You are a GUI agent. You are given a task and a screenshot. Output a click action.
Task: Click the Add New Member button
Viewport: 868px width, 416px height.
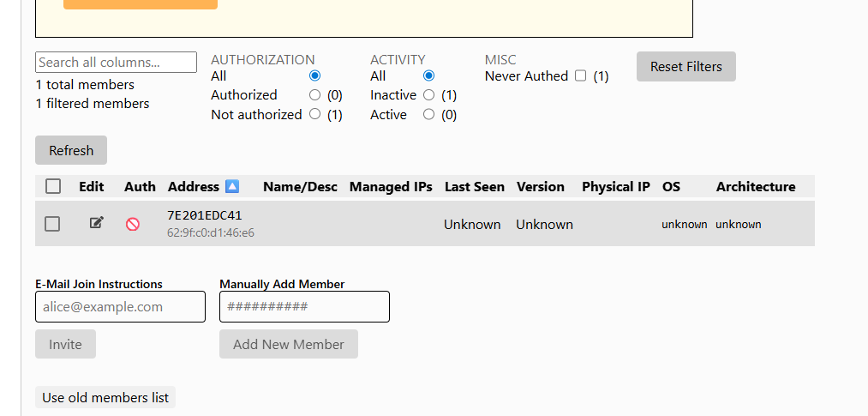289,344
